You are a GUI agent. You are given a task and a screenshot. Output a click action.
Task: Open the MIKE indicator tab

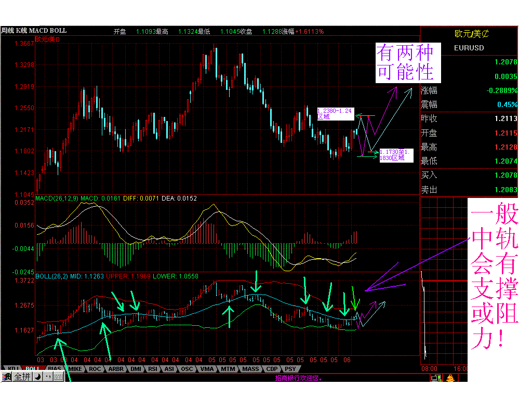tap(75, 369)
